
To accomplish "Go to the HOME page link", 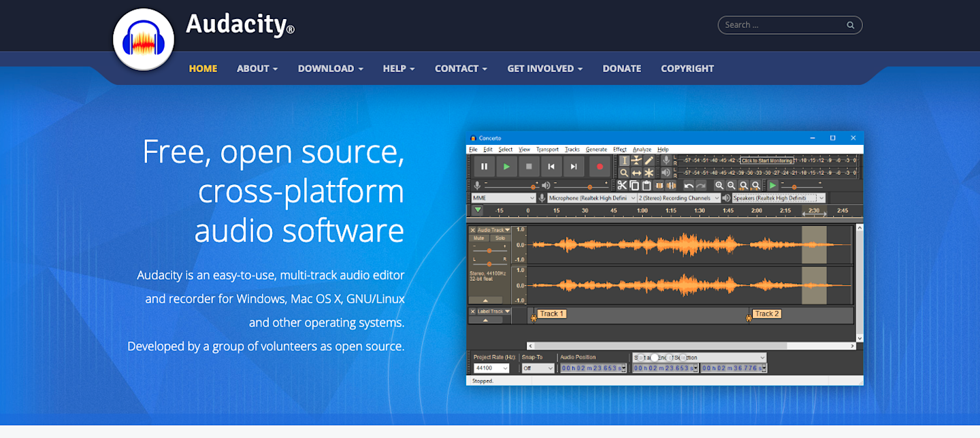I will [203, 69].
